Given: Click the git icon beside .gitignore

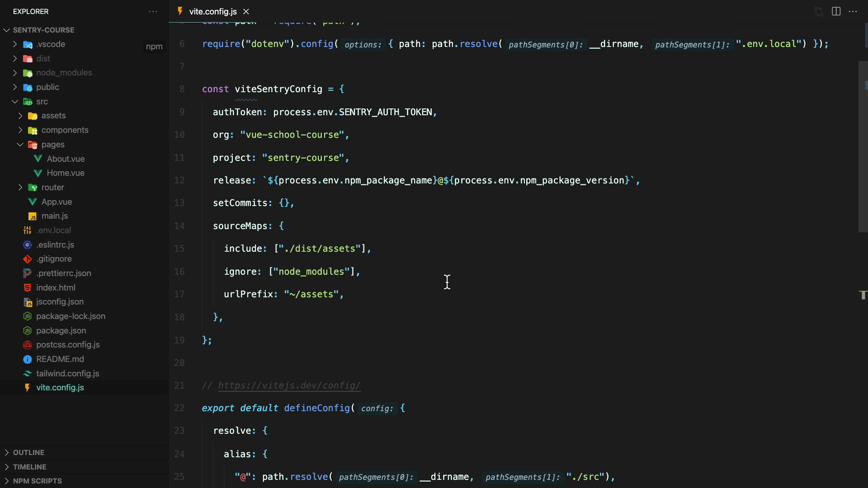Looking at the screenshot, I should [x=28, y=259].
